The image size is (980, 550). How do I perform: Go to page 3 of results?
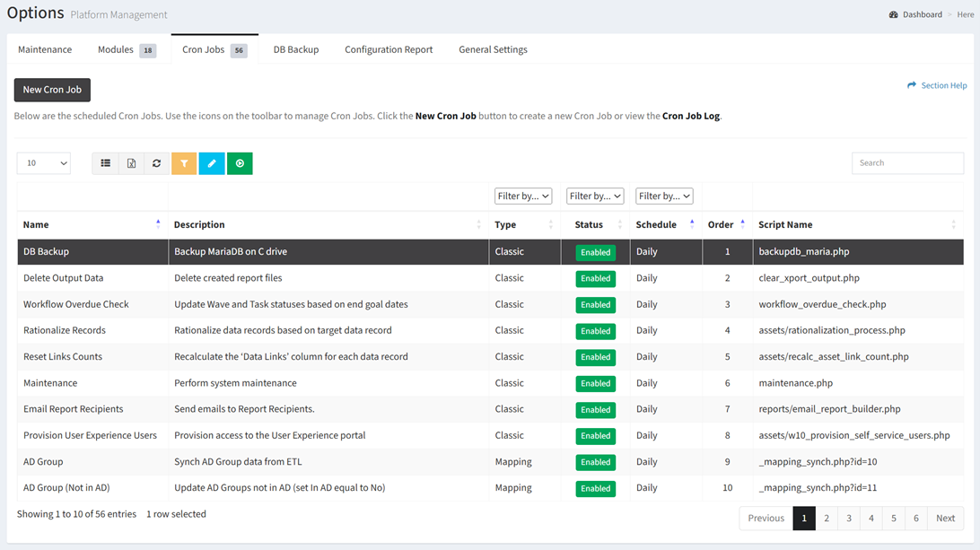click(x=849, y=519)
